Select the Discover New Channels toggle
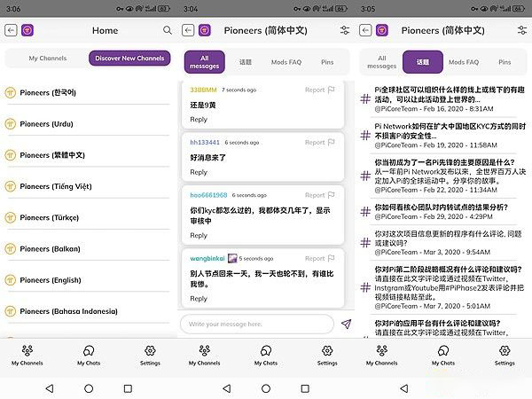The height and width of the screenshot is (399, 532). tap(129, 59)
